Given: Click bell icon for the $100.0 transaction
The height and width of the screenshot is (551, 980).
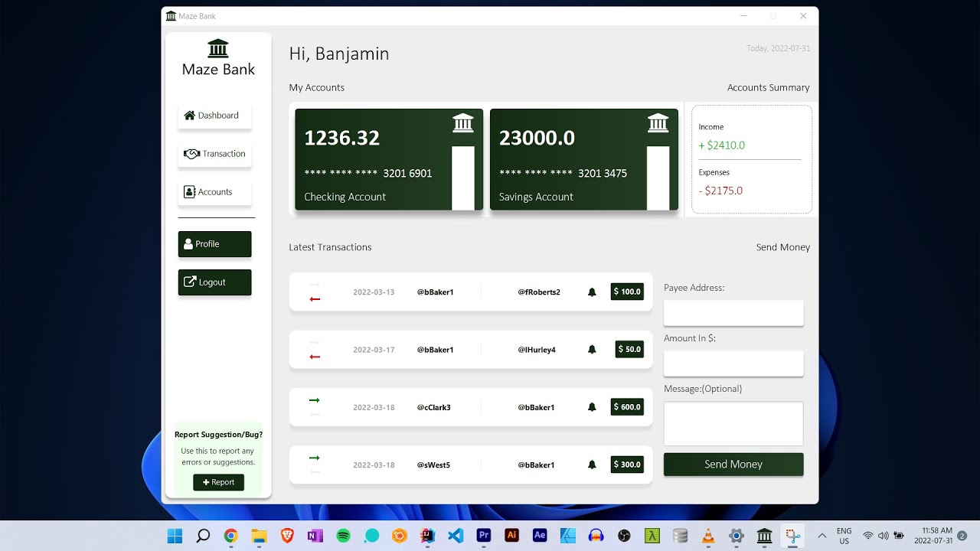Looking at the screenshot, I should [x=592, y=292].
